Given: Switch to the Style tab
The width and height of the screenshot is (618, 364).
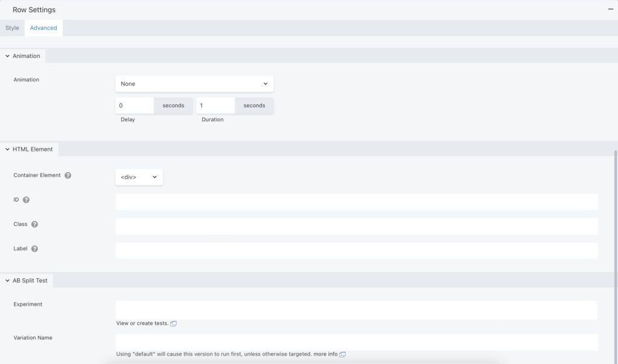Looking at the screenshot, I should pyautogui.click(x=11, y=27).
